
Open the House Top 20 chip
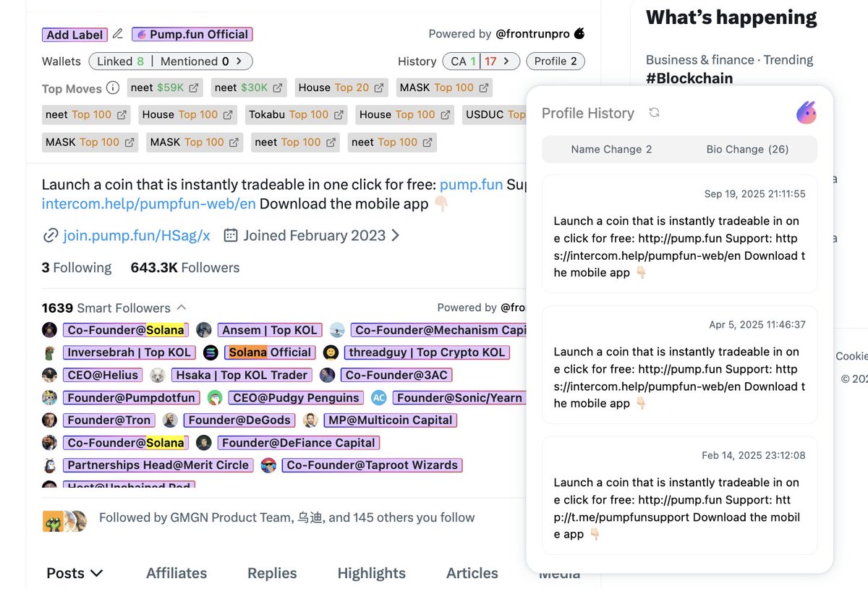340,88
